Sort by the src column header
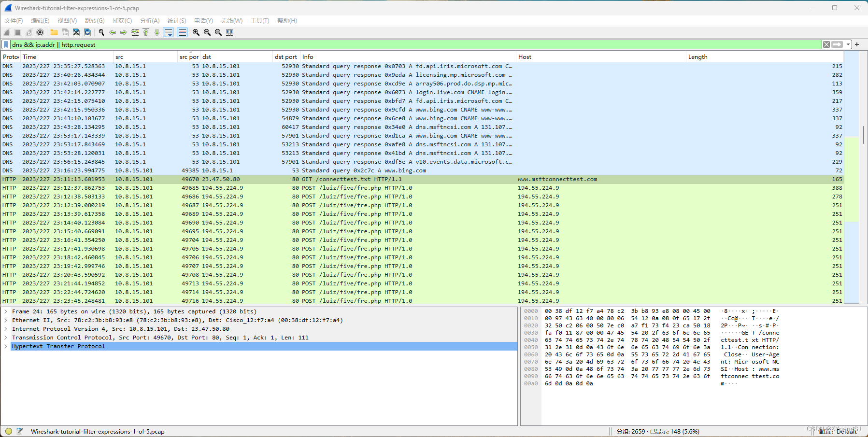The height and width of the screenshot is (437, 868). 145,56
